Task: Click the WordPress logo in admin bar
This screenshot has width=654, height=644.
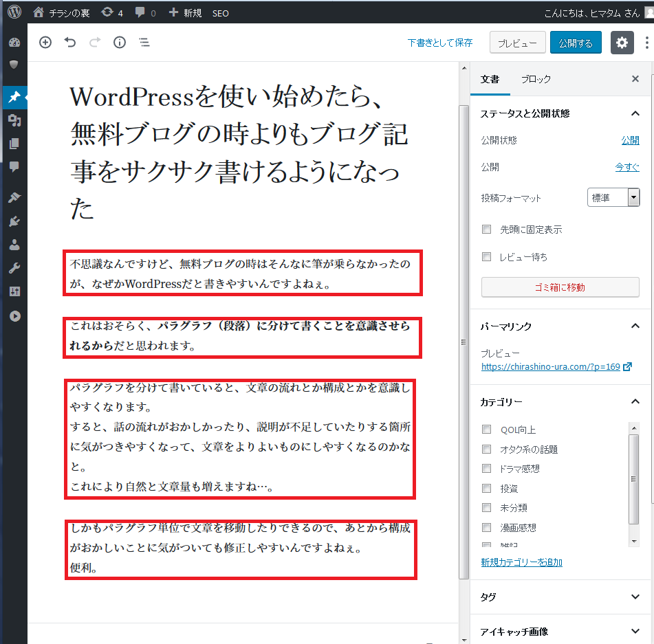Action: click(14, 12)
